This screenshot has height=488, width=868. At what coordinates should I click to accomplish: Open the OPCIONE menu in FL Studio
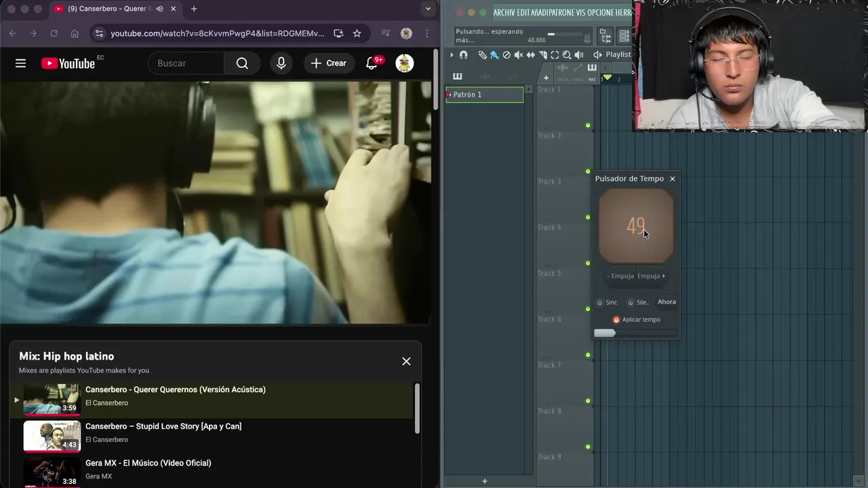599,13
